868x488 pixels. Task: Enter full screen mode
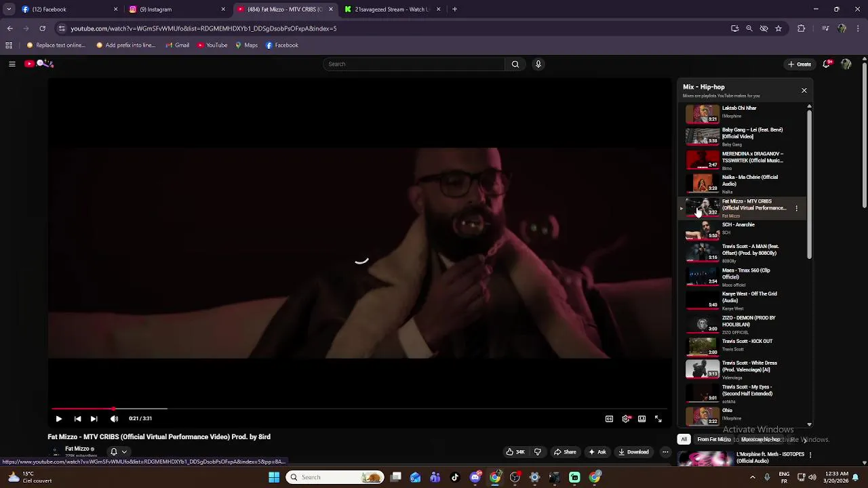click(658, 419)
